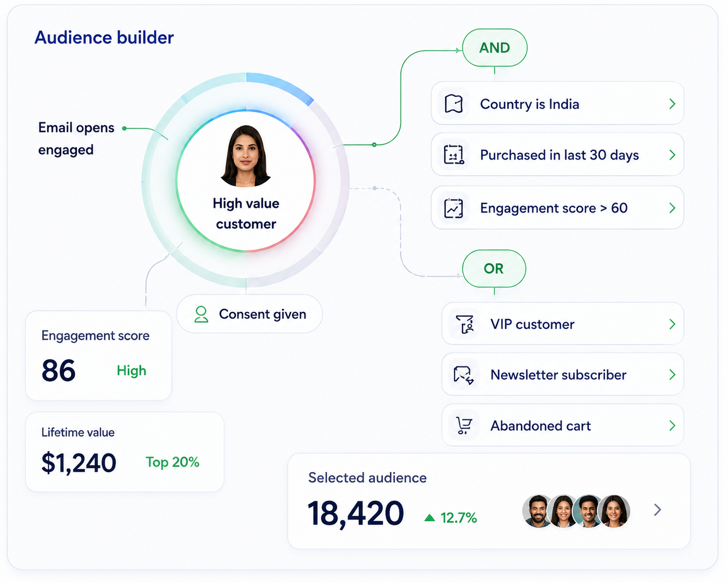Click the Lifetime value amount $1,240
The height and width of the screenshot is (583, 728).
click(78, 462)
